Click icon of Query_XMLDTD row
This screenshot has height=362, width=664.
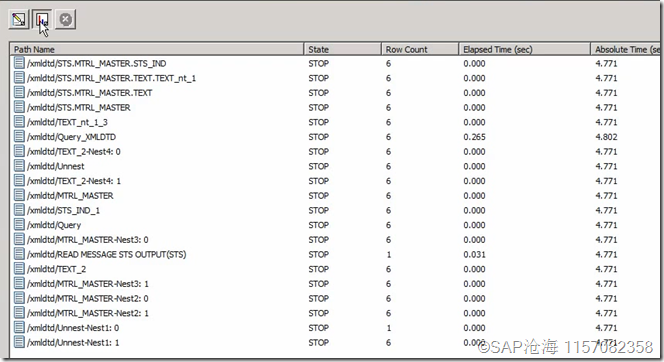click(x=19, y=136)
